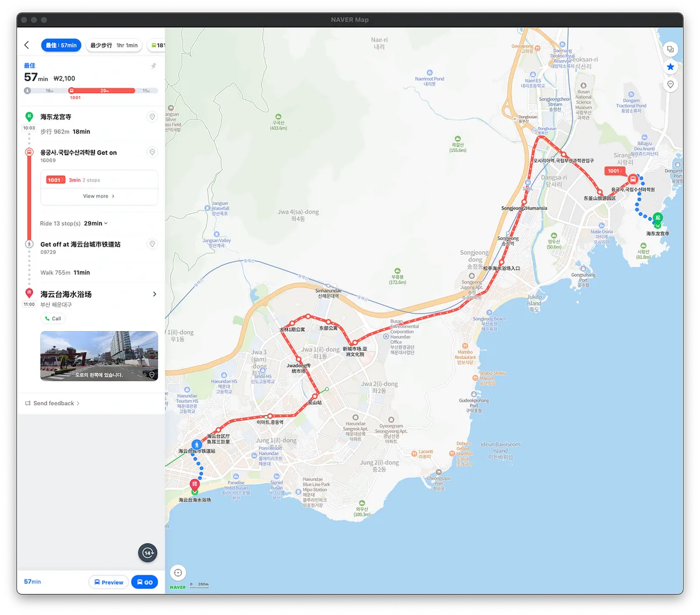This screenshot has height=615, width=700.
Task: Click the round refresh timer button
Action: coord(148,553)
